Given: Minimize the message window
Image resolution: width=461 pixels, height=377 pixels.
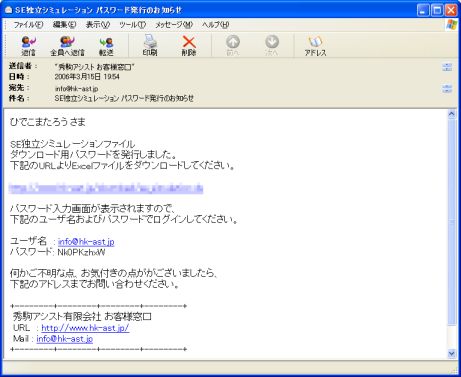Looking at the screenshot, I should (423, 10).
